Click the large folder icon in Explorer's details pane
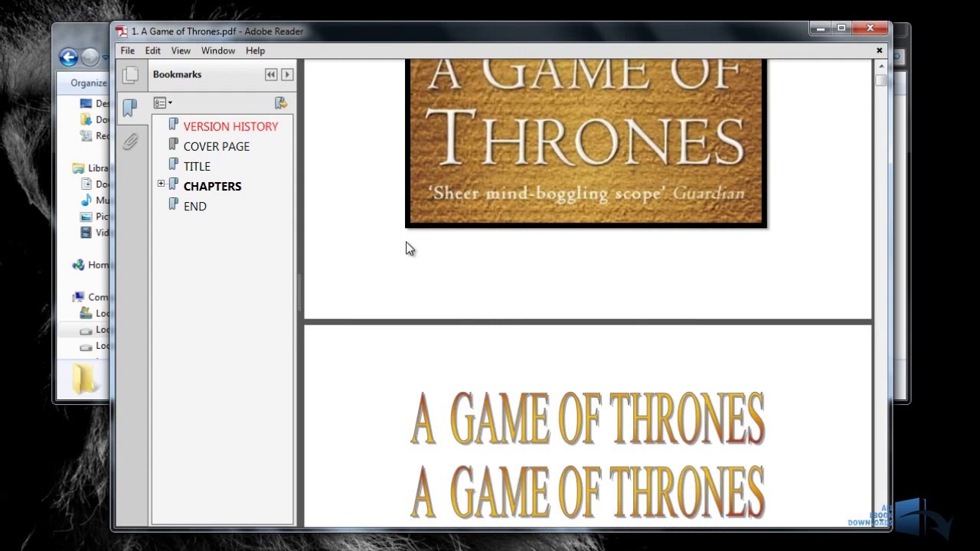The width and height of the screenshot is (980, 551). click(x=83, y=380)
